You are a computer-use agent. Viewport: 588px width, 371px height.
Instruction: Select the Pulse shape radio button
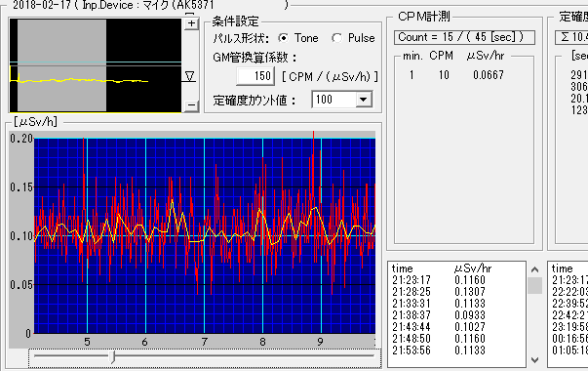click(x=336, y=38)
